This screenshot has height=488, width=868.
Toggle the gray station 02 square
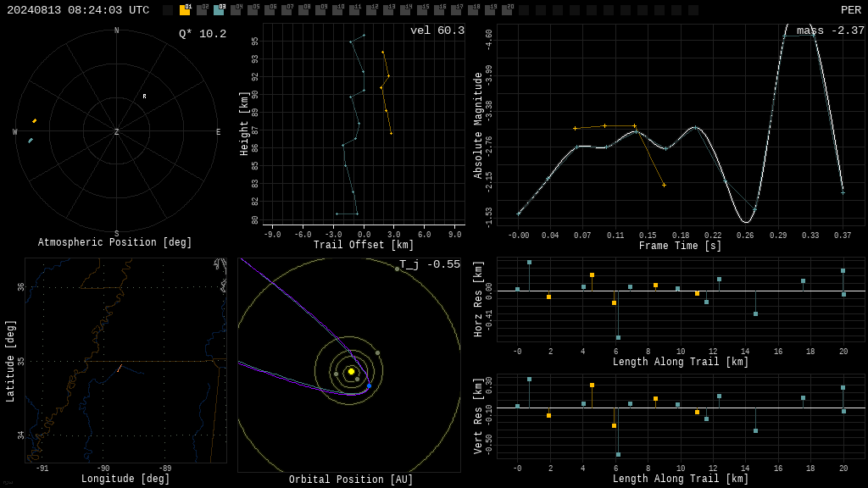(202, 10)
